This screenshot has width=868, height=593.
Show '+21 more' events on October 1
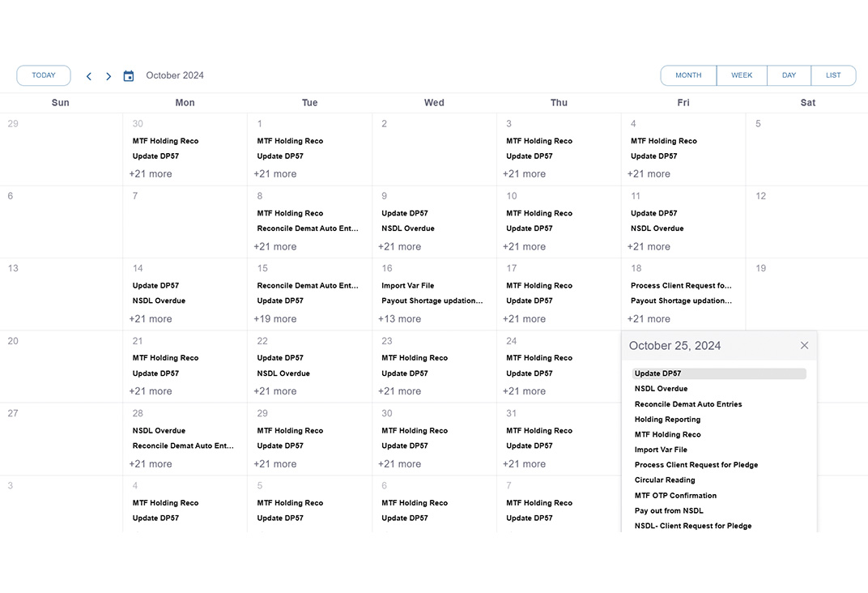click(x=275, y=174)
